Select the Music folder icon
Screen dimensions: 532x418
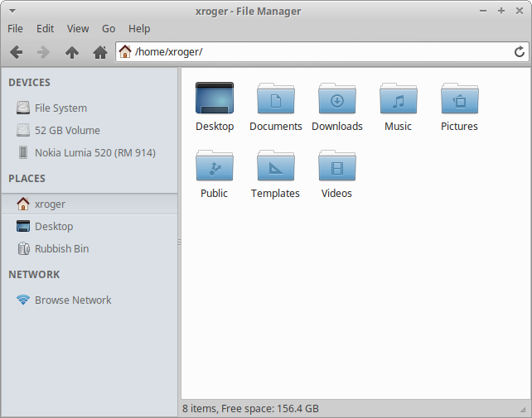pyautogui.click(x=398, y=98)
